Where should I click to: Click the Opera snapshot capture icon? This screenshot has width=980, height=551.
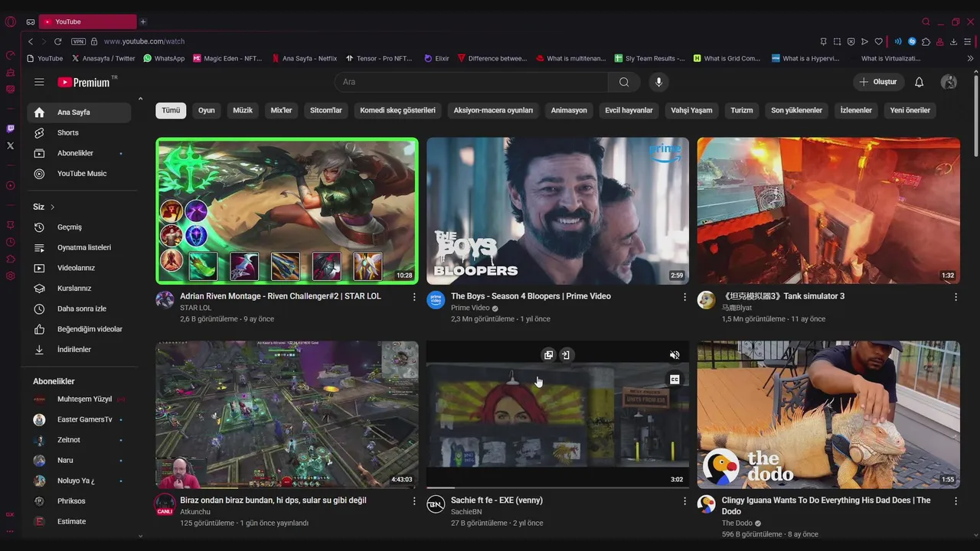838,41
